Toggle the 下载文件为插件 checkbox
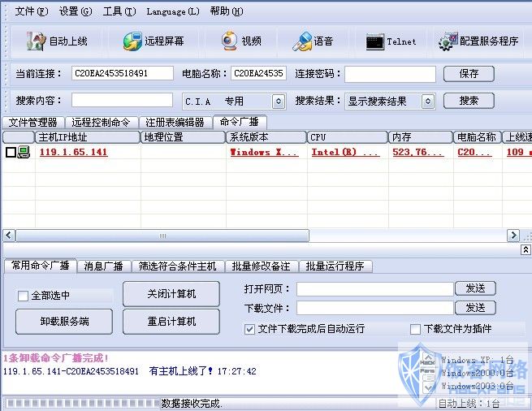This screenshot has height=411, width=532. click(x=415, y=329)
